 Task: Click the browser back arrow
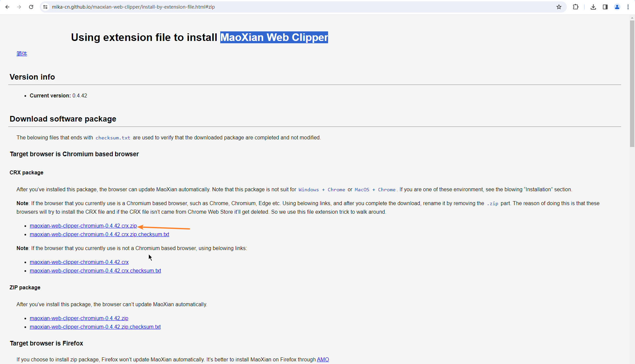7,7
